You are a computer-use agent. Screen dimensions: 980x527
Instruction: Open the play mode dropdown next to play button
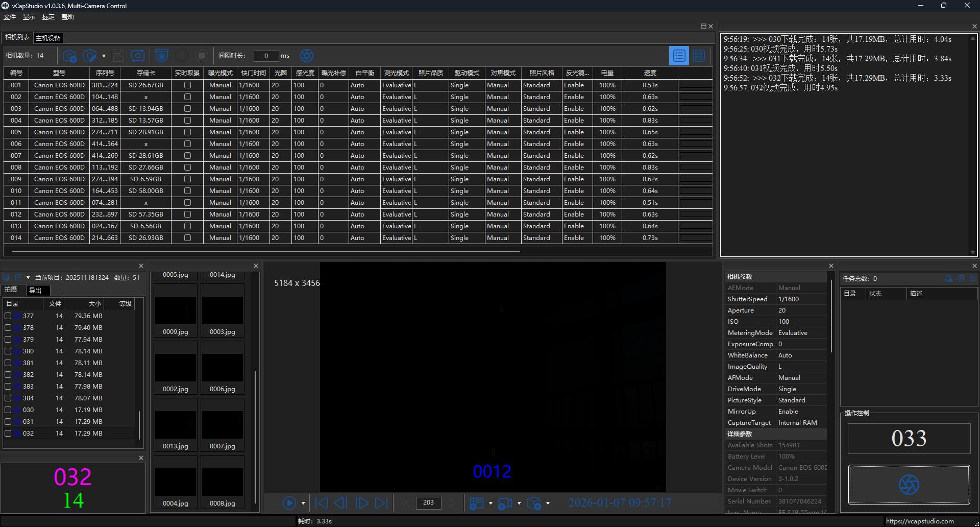302,503
